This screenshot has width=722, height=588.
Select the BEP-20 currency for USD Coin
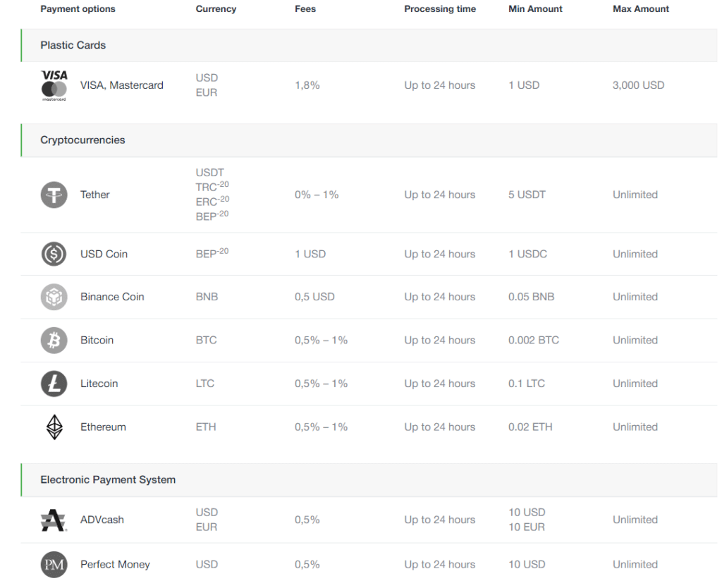[x=212, y=253]
